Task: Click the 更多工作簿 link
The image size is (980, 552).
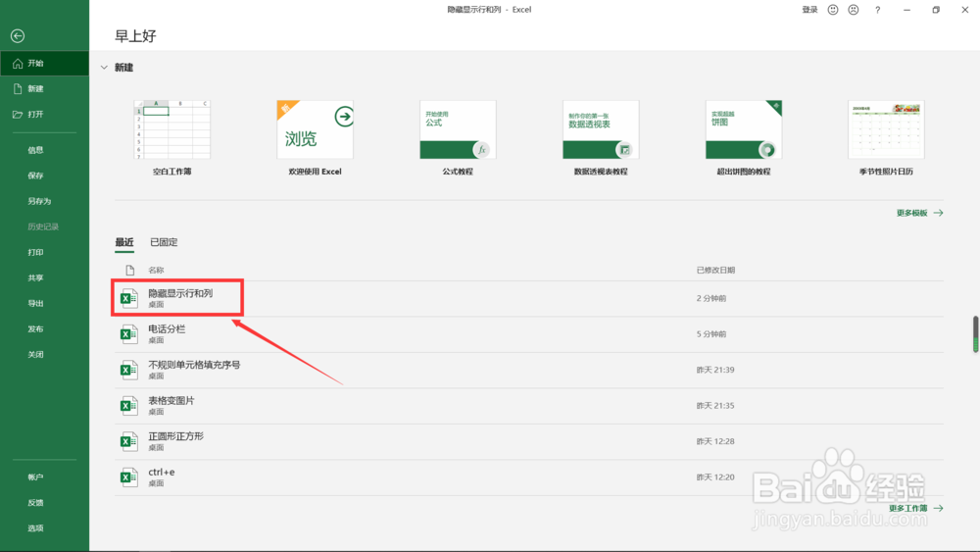Action: click(915, 508)
